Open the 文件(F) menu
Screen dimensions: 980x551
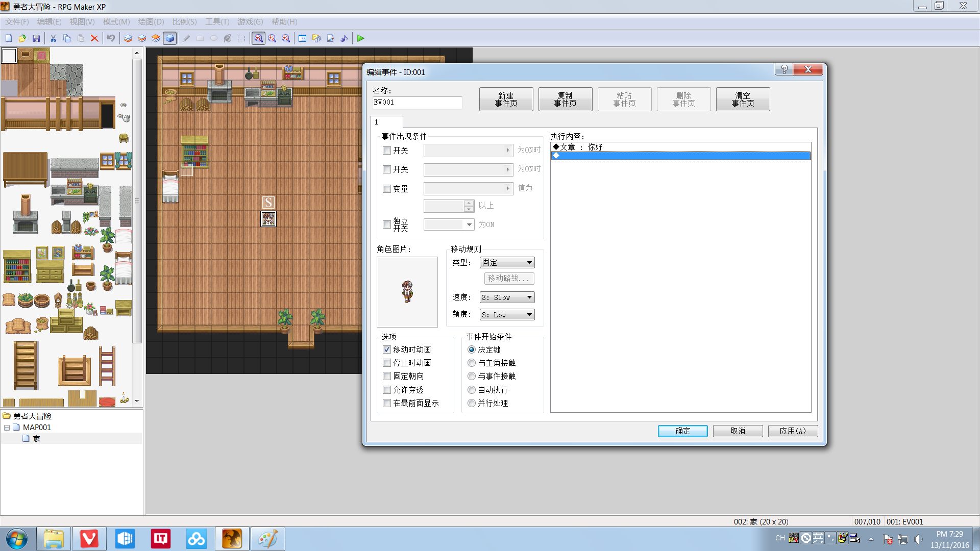pos(17,22)
